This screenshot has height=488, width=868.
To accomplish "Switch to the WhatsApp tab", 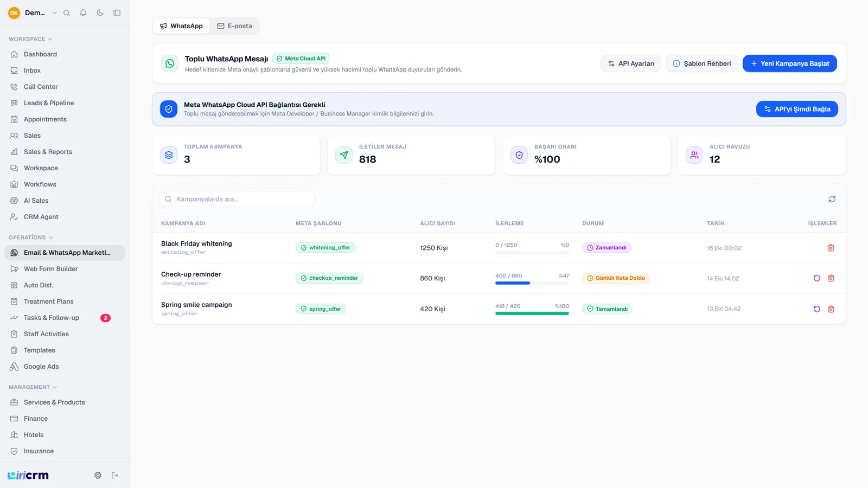I will pyautogui.click(x=181, y=26).
